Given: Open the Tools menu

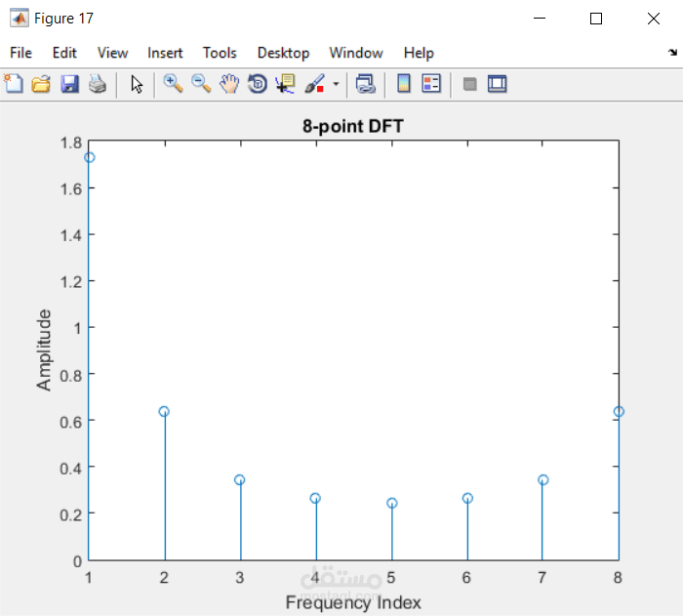Looking at the screenshot, I should [x=220, y=53].
